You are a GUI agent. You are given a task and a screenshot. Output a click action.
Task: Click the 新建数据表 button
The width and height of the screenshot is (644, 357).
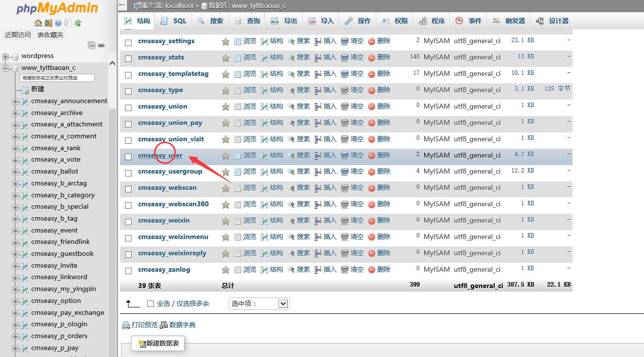(x=158, y=343)
